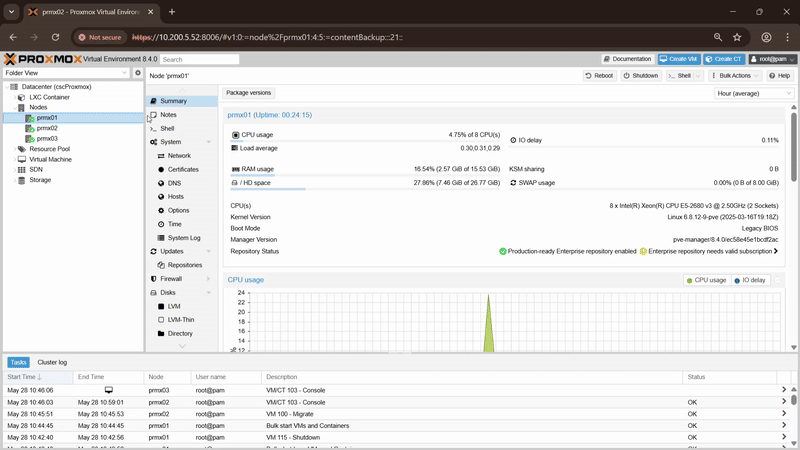Click the Proxmox logo
800x450 pixels.
(x=43, y=59)
